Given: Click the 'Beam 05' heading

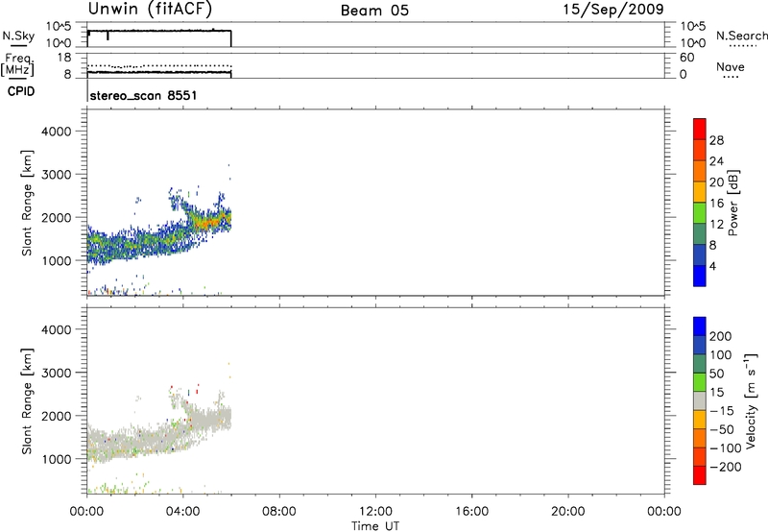Looking at the screenshot, I should (374, 11).
